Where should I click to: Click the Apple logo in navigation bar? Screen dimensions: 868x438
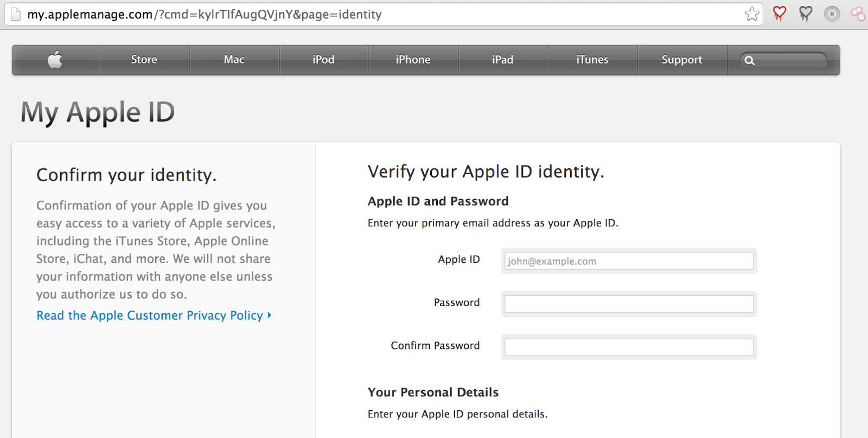[x=55, y=60]
